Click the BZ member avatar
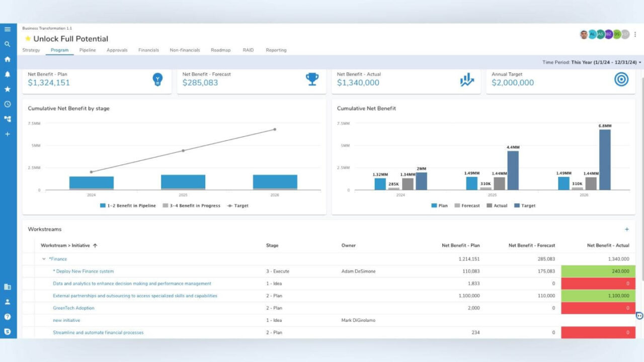Viewport: 644px width, 362px height. click(608, 34)
